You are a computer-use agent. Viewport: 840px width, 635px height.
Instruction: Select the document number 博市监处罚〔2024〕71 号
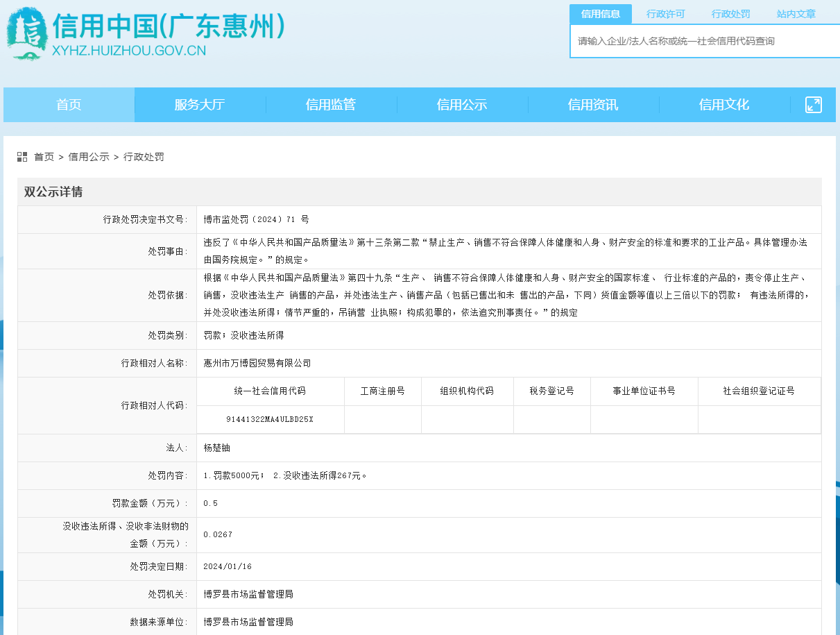pyautogui.click(x=257, y=219)
